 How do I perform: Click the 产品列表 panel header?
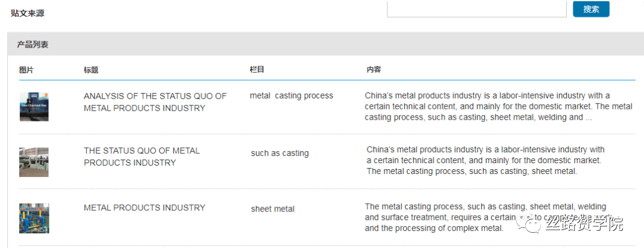click(33, 45)
